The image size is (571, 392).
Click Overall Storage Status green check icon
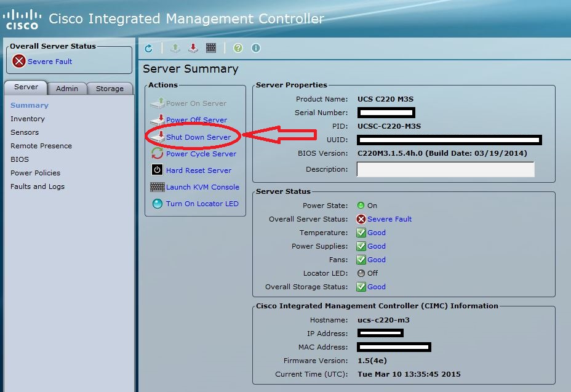pos(361,287)
